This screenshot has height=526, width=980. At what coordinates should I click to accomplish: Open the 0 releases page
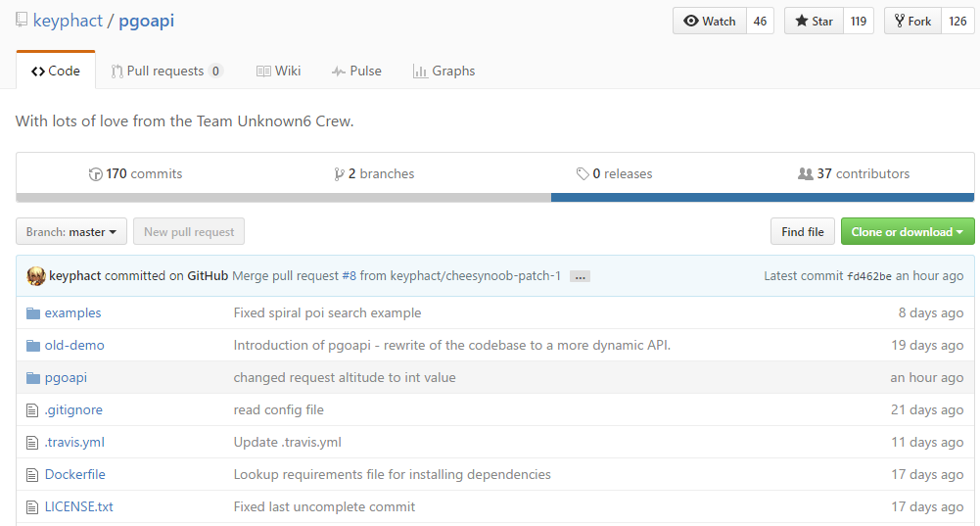pyautogui.click(x=614, y=174)
